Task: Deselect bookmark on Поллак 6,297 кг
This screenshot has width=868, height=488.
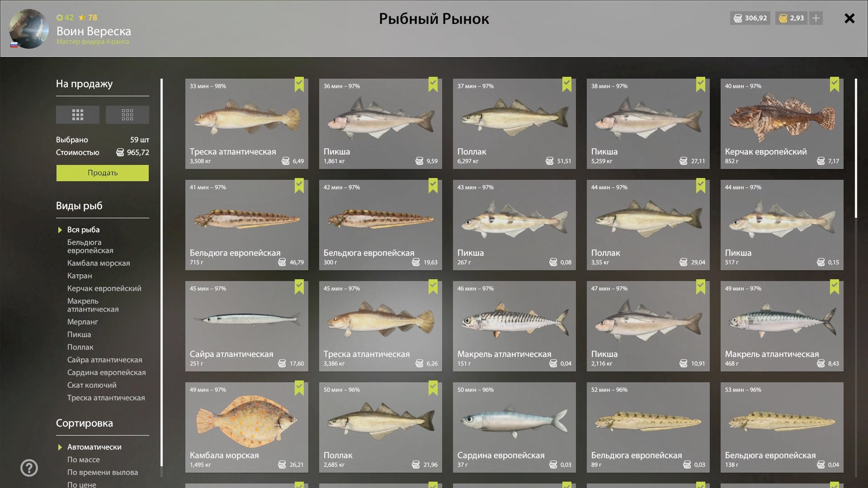Action: (x=567, y=84)
